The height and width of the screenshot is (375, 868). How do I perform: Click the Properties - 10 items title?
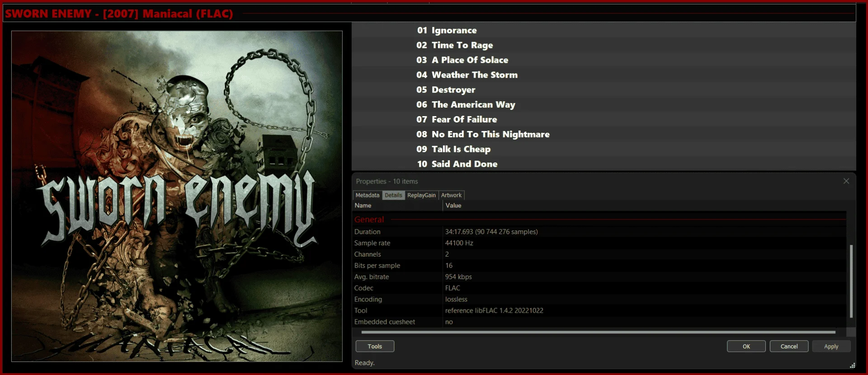387,181
